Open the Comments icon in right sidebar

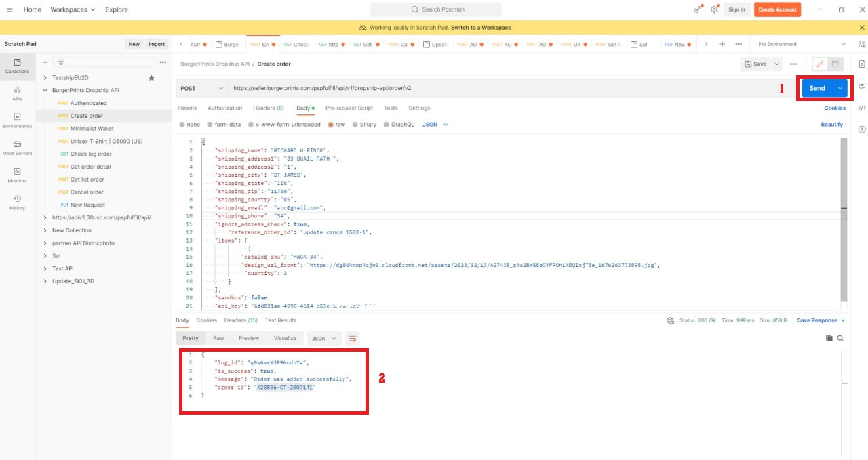[x=862, y=86]
